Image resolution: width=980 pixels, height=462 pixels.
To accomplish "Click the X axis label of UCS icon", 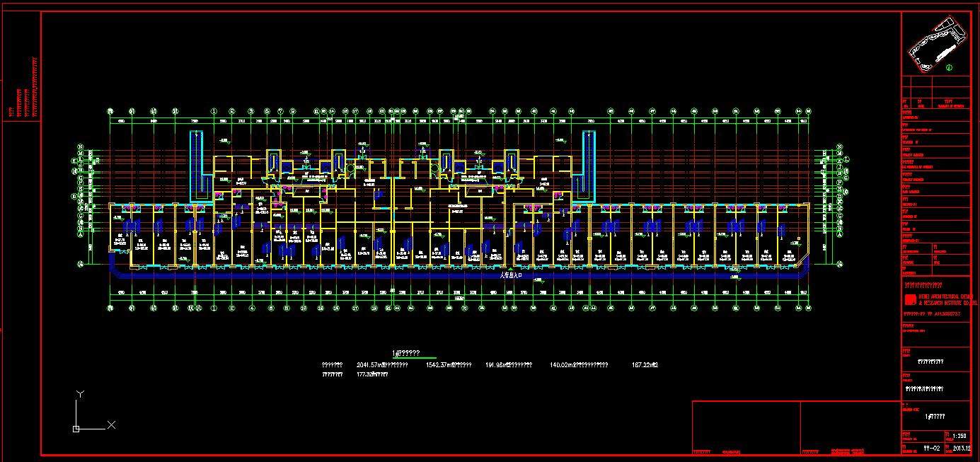I will point(111,425).
